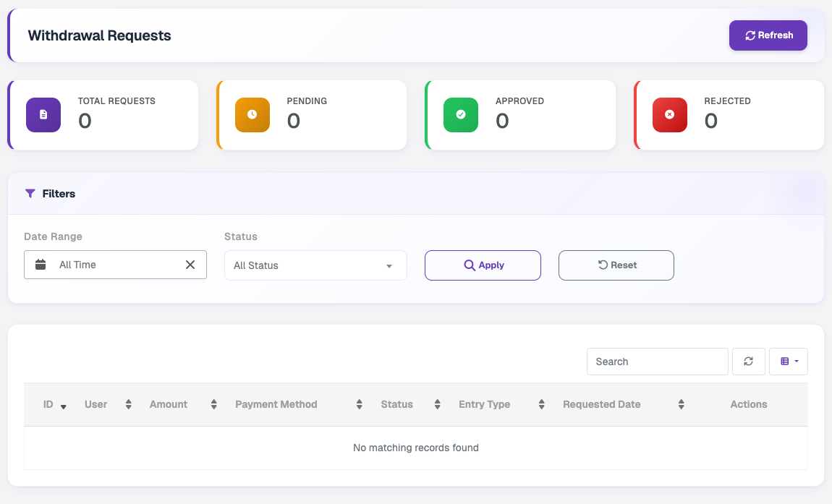Click the Withdrawal Requests page title
The height and width of the screenshot is (504, 832).
coord(99,35)
